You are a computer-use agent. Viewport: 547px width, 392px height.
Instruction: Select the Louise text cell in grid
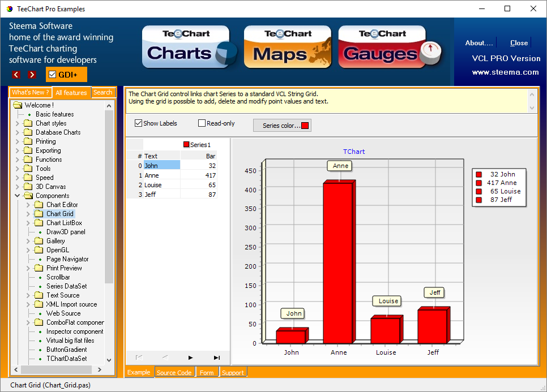(x=161, y=184)
